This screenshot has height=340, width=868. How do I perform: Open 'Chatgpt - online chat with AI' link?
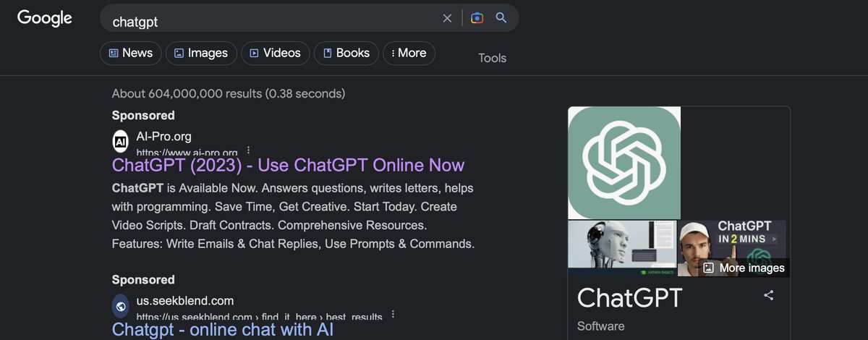click(223, 330)
